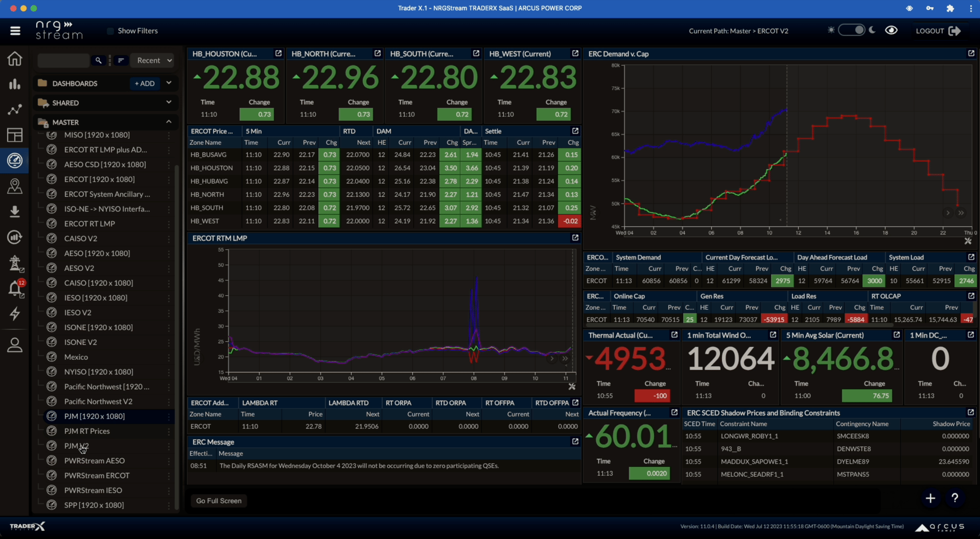
Task: Go to Home in sidebar
Action: tap(15, 58)
